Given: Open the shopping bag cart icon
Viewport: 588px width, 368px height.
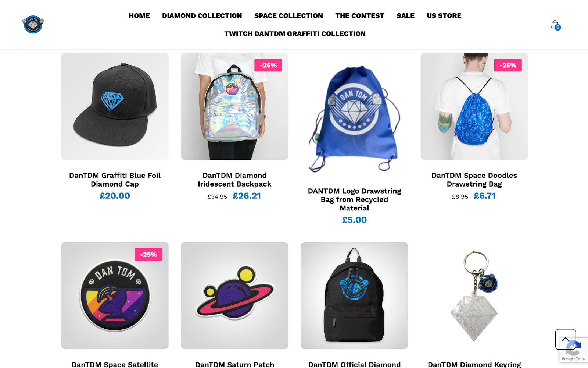Looking at the screenshot, I should click(x=555, y=25).
